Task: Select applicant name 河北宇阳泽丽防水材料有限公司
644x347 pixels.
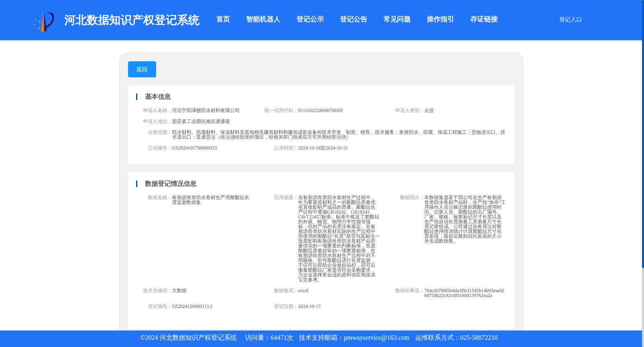Action: tap(206, 110)
